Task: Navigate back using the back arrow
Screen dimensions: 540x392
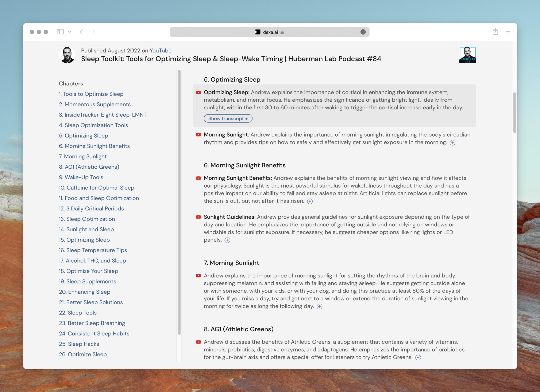Action: click(81, 32)
